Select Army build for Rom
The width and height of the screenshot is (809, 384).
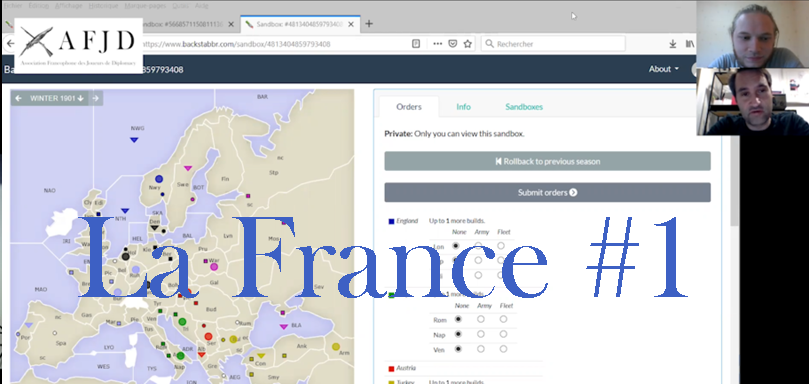[x=481, y=319]
